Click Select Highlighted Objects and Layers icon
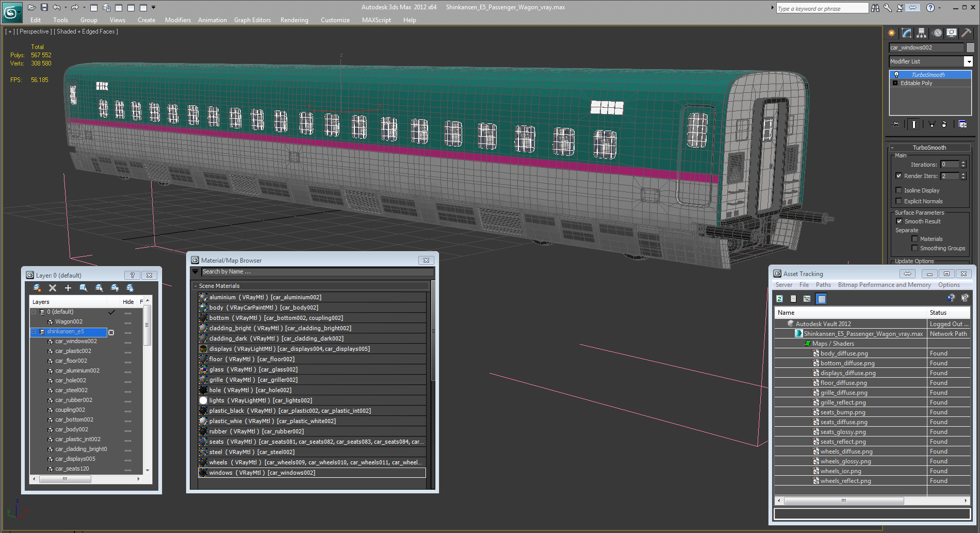Screen dimensions: 980x533 tap(83, 288)
